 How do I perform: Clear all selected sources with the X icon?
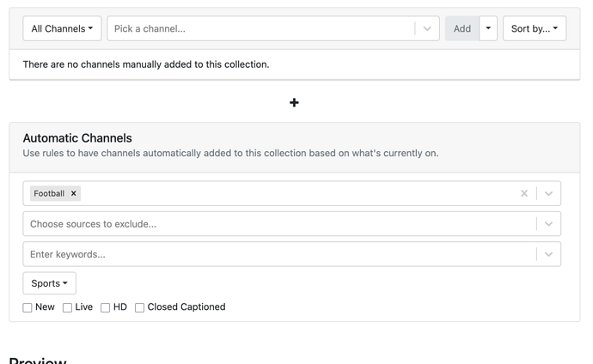pos(524,193)
